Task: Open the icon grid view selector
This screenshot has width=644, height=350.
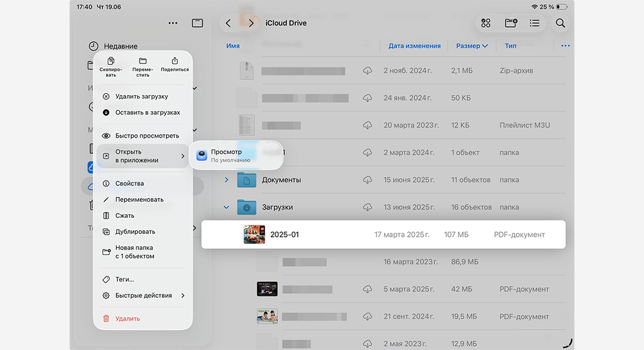Action: (486, 23)
